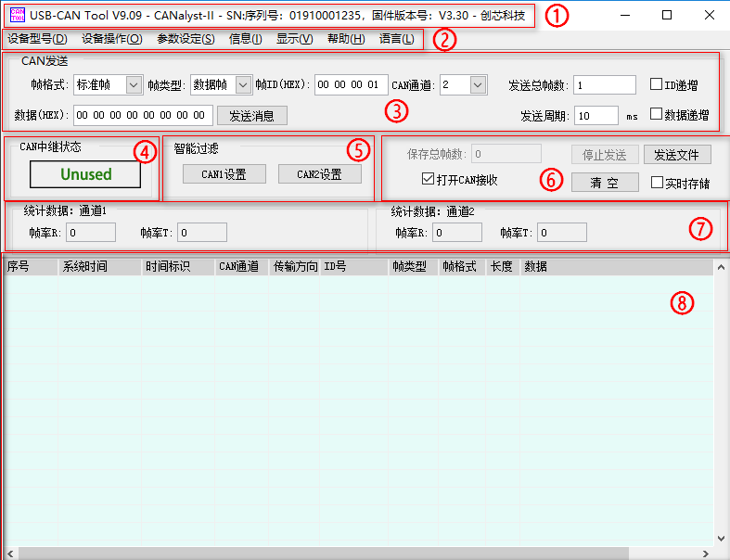730x560 pixels.
Task: Click the USB-CAN Tool app icon in title bar
Action: (x=18, y=15)
